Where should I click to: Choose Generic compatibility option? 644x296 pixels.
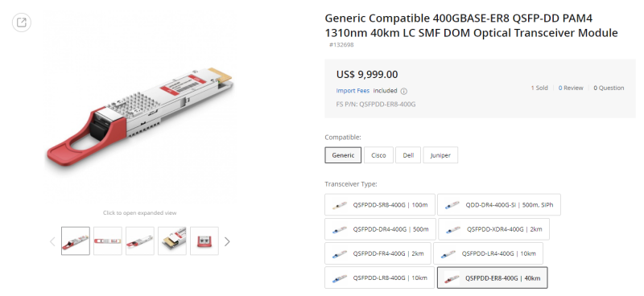[x=343, y=155]
